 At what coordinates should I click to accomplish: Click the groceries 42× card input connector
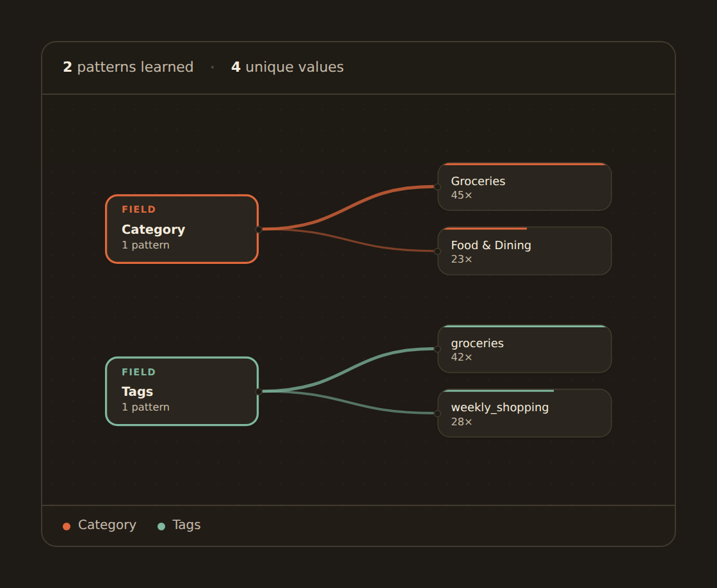coord(438,349)
